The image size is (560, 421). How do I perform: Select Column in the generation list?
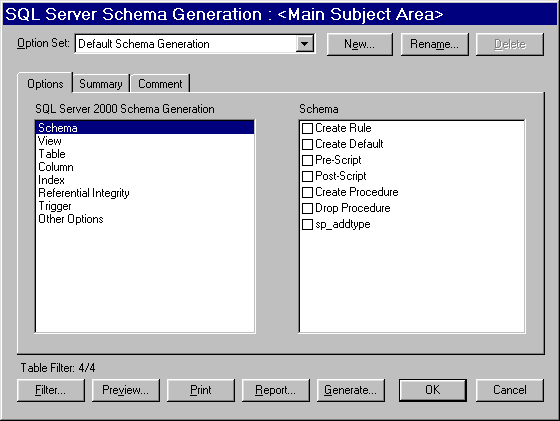click(145, 167)
